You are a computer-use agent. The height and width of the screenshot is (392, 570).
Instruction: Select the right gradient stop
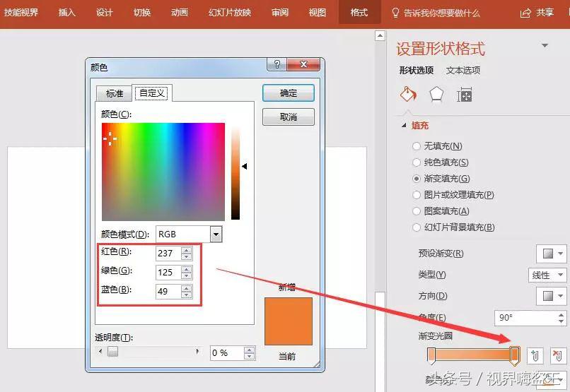514,356
